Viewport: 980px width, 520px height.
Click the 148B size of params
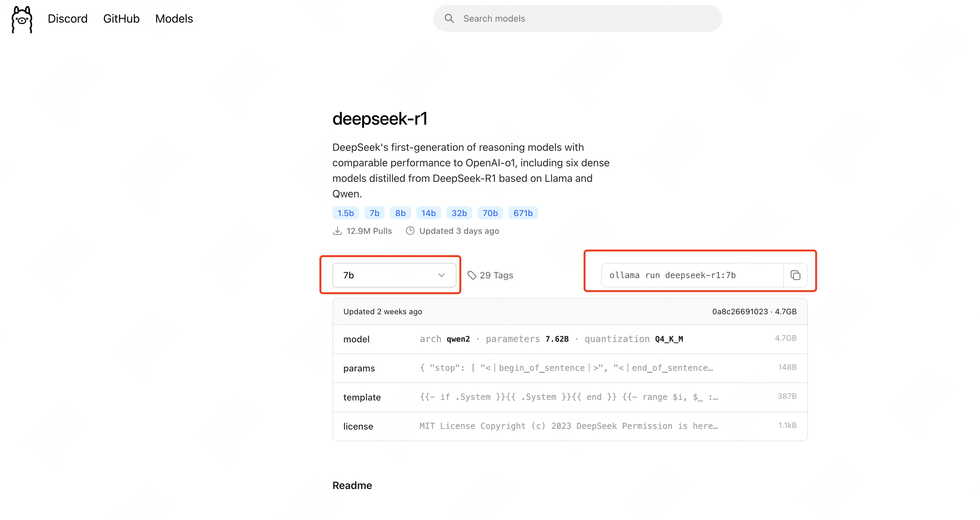coord(787,367)
